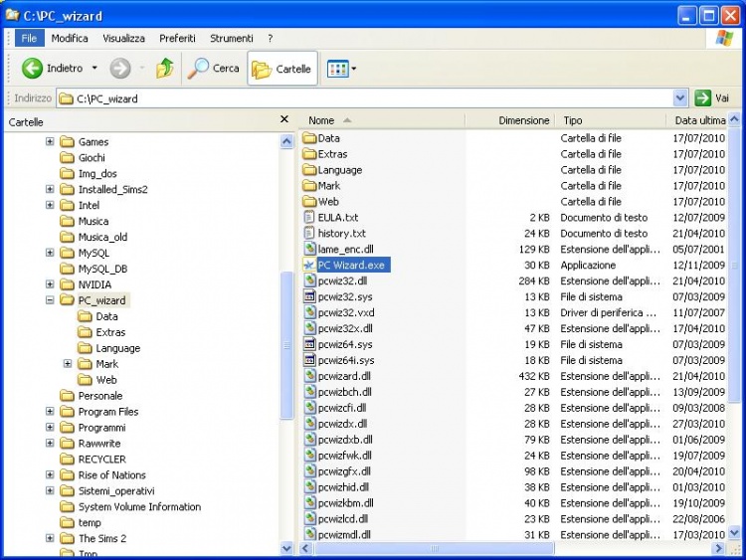Click the green Indietro back arrow icon
Viewport: 746px width, 560px height.
click(32, 69)
